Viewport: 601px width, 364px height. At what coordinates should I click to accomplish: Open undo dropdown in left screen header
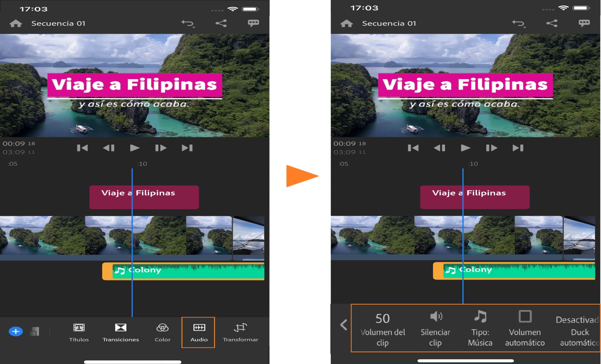[x=188, y=23]
